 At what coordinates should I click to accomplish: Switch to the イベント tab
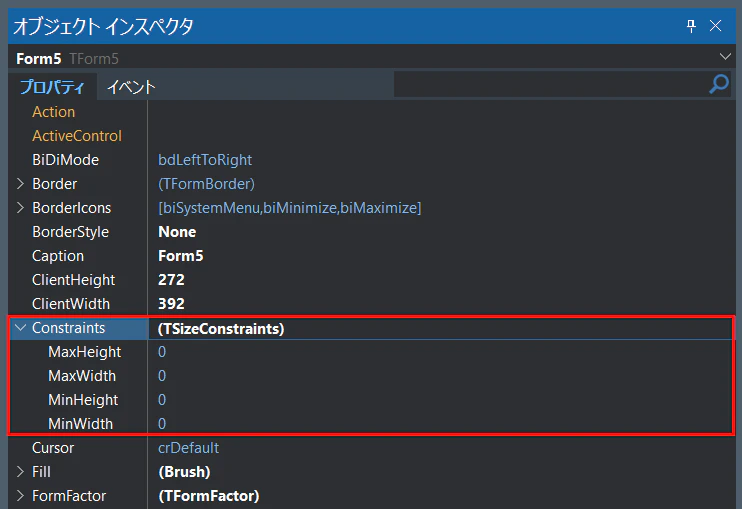click(131, 87)
